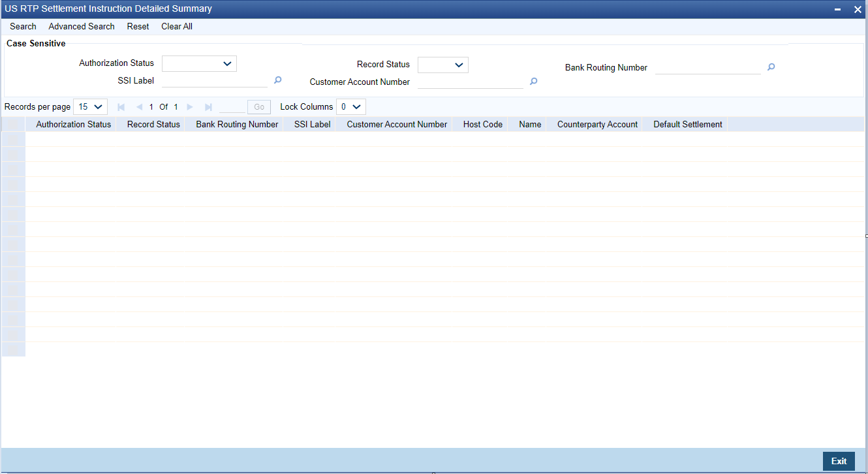Focus the Bank Routing Number input field

[708, 67]
